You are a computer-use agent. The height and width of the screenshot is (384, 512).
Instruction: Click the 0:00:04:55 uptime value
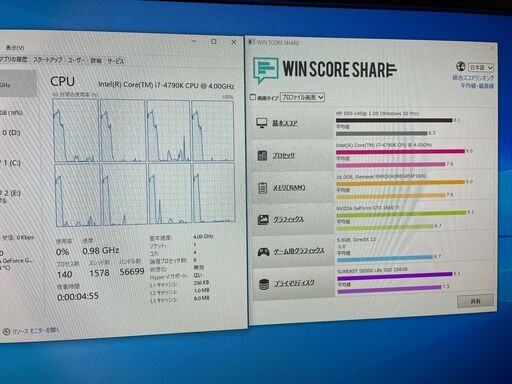coord(78,296)
